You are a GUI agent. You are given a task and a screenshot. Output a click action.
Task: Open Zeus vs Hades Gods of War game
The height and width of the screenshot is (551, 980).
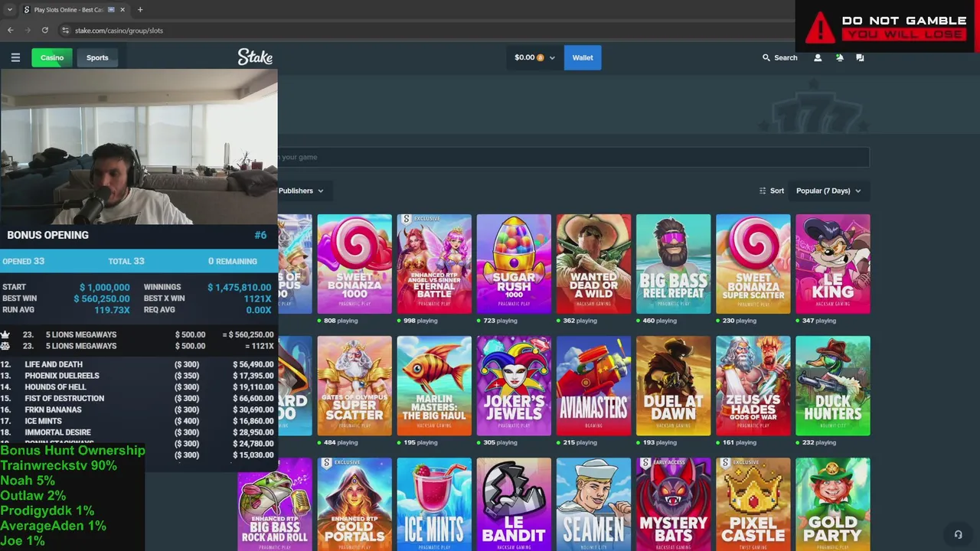click(x=753, y=386)
